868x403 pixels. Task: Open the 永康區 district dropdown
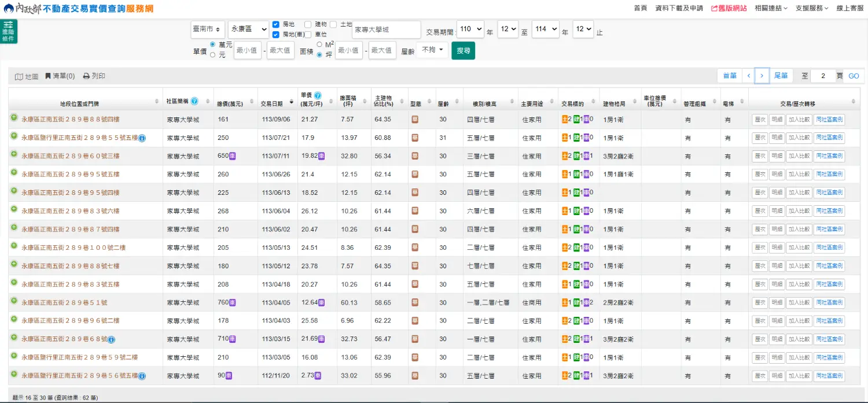click(248, 29)
